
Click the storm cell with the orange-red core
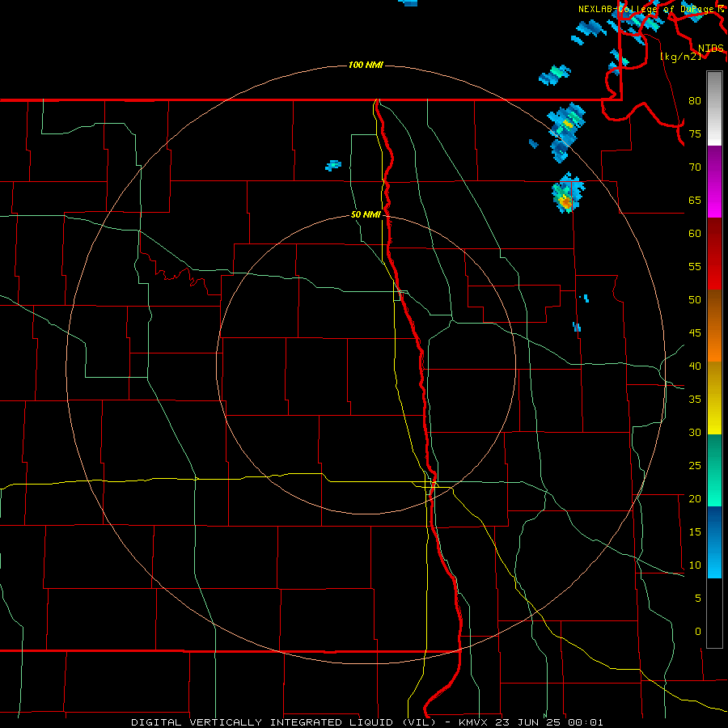tap(568, 193)
